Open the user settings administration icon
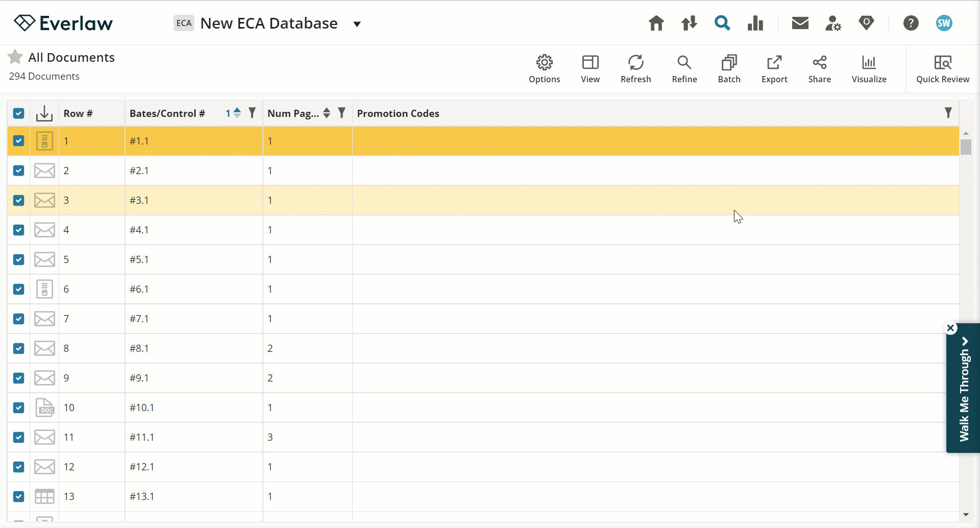Viewport: 980px width, 528px height. (834, 23)
